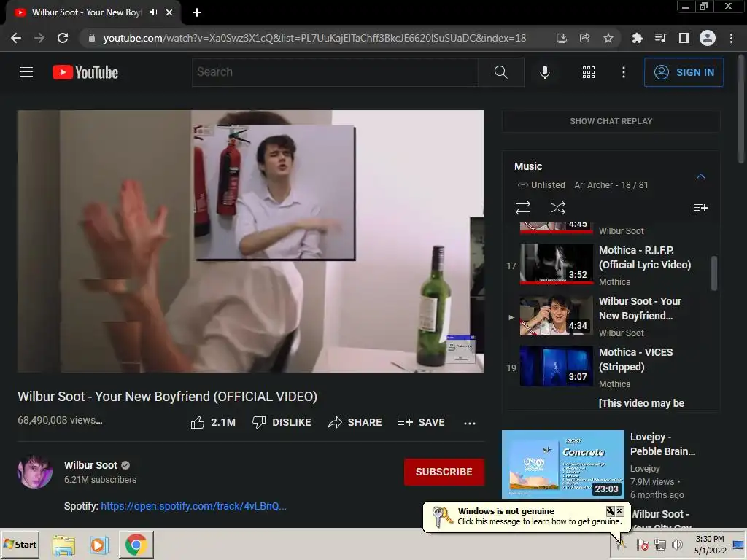Click the Chrome taskbar icon
747x560 pixels.
[136, 545]
